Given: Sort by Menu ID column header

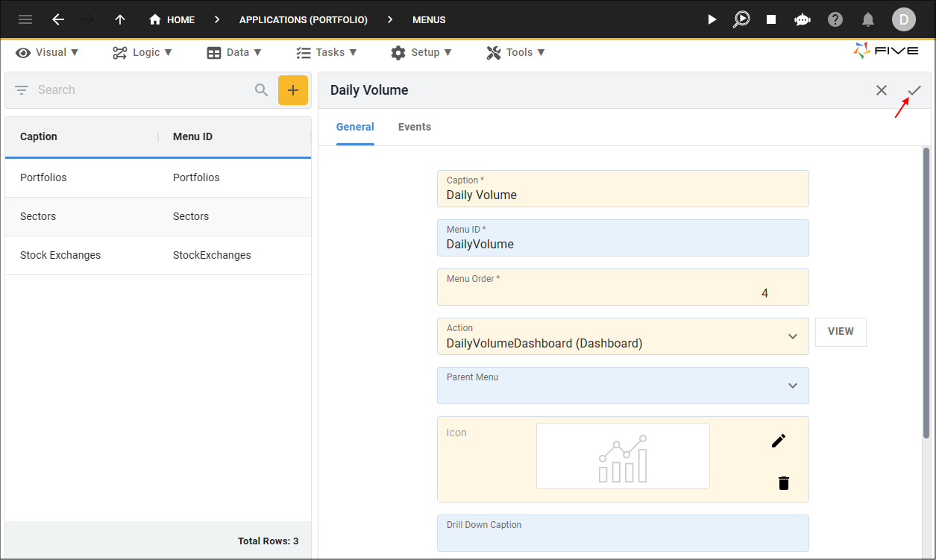Looking at the screenshot, I should pyautogui.click(x=192, y=136).
